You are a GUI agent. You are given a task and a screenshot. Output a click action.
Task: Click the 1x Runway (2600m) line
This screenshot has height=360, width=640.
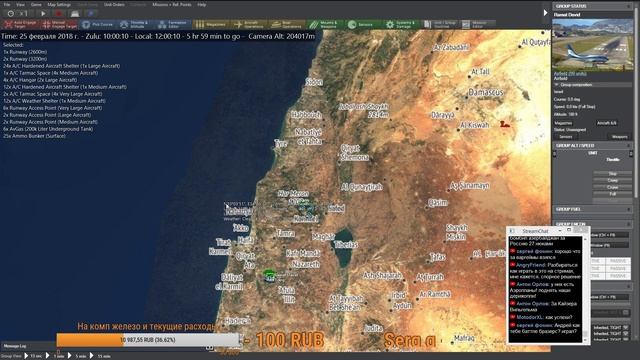pyautogui.click(x=25, y=52)
